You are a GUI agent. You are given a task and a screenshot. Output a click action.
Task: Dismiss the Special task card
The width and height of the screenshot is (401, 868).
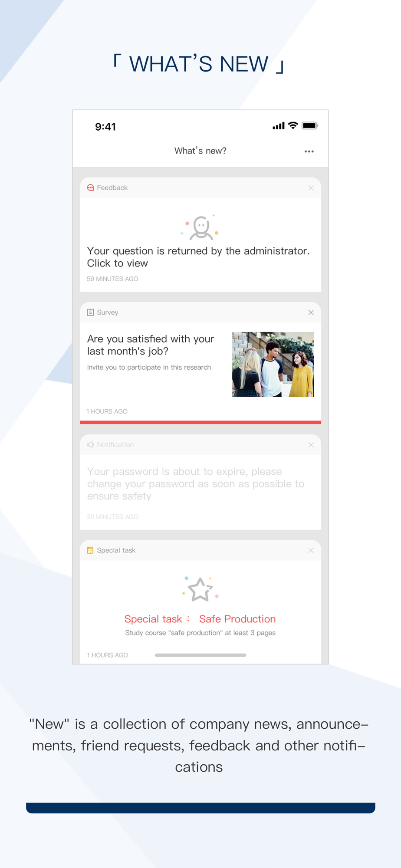click(311, 550)
